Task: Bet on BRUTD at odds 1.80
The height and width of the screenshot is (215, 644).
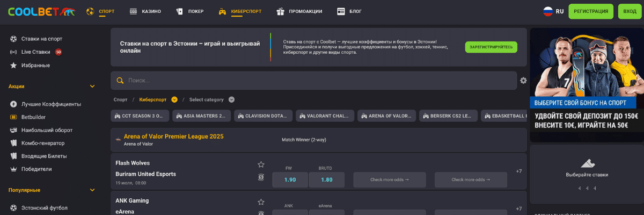Action: point(327,180)
